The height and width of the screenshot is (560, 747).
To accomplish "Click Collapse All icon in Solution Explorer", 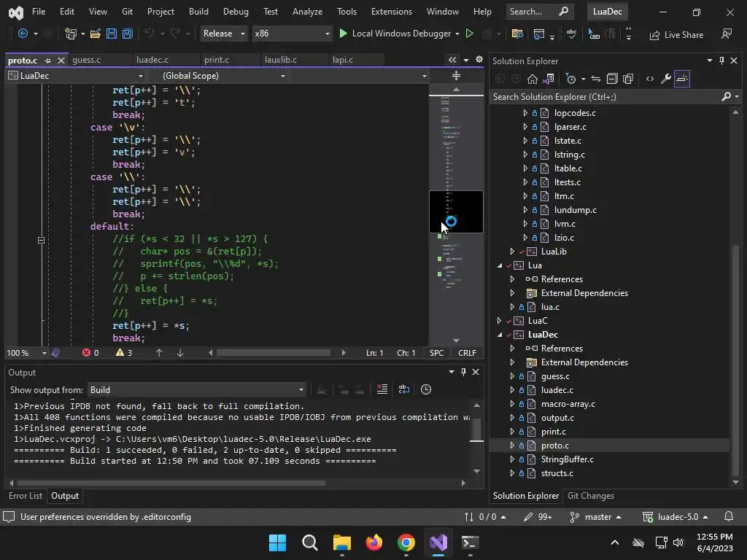I will coord(612,79).
